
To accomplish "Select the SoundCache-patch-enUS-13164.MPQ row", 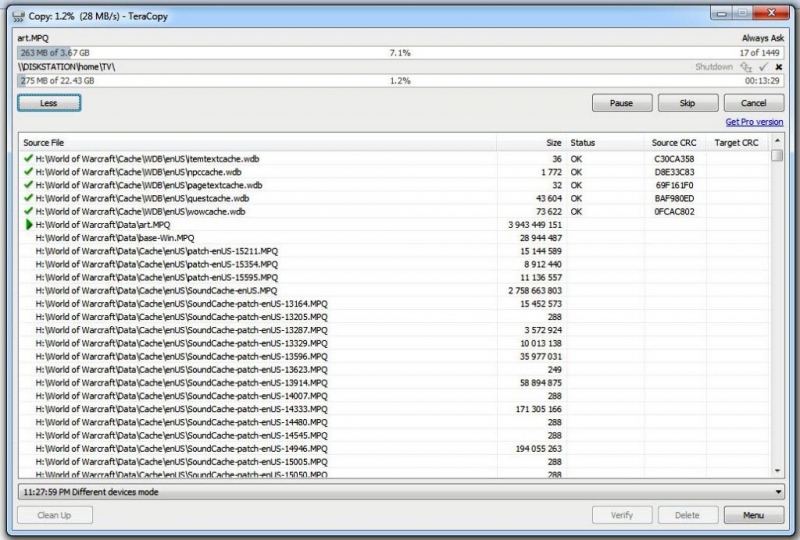I will (x=395, y=304).
